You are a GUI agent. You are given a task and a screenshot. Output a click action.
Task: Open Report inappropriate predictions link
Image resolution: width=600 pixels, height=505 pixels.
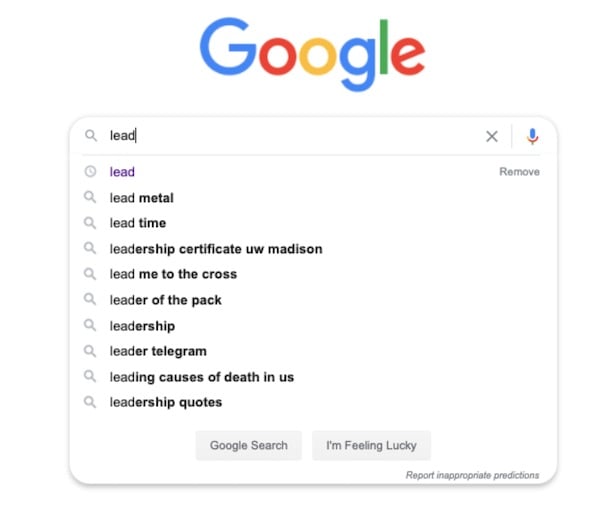coord(472,475)
